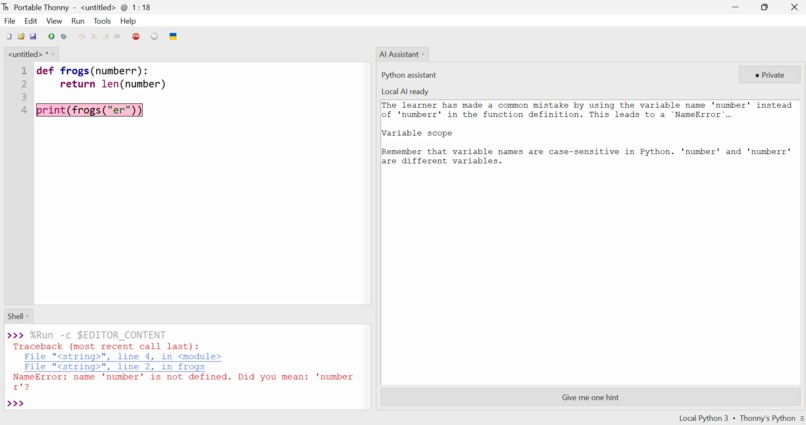This screenshot has height=425, width=806.
Task: Select the AI Assistant tab
Action: 398,54
